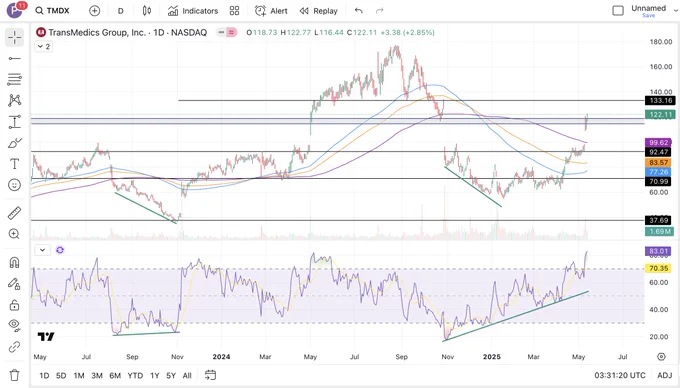Open the chart patterns tool

(x=14, y=101)
